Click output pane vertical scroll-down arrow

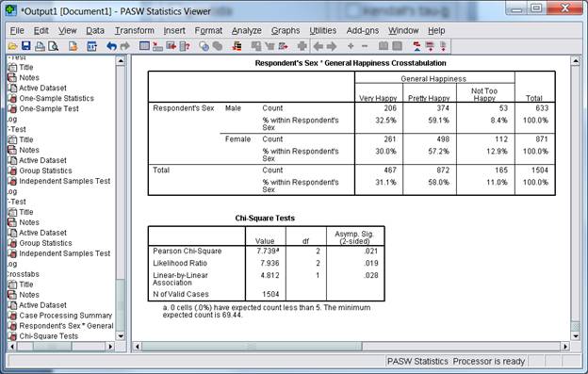click(x=575, y=336)
